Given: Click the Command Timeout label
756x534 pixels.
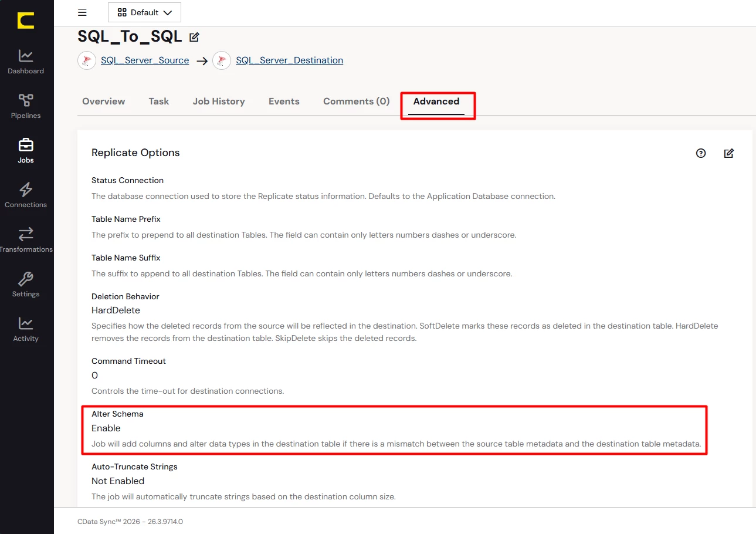Looking at the screenshot, I should (x=129, y=361).
